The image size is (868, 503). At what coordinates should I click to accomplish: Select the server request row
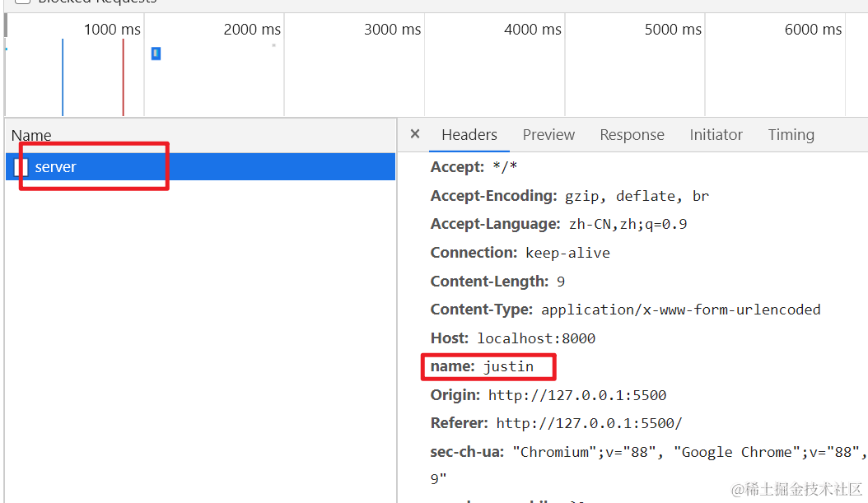(x=200, y=166)
